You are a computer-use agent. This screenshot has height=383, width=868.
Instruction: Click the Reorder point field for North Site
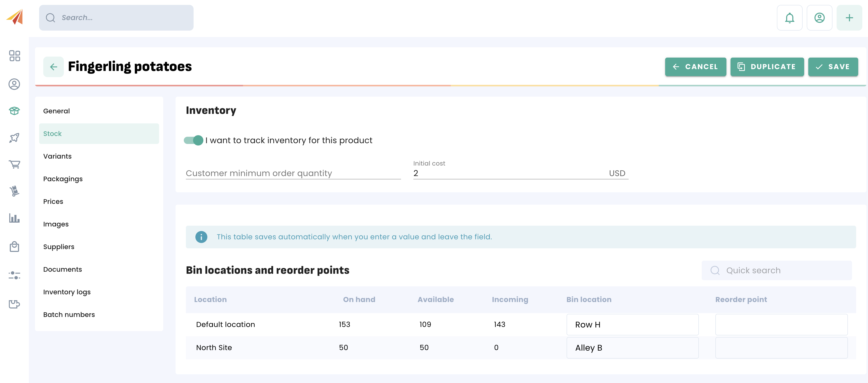point(781,348)
